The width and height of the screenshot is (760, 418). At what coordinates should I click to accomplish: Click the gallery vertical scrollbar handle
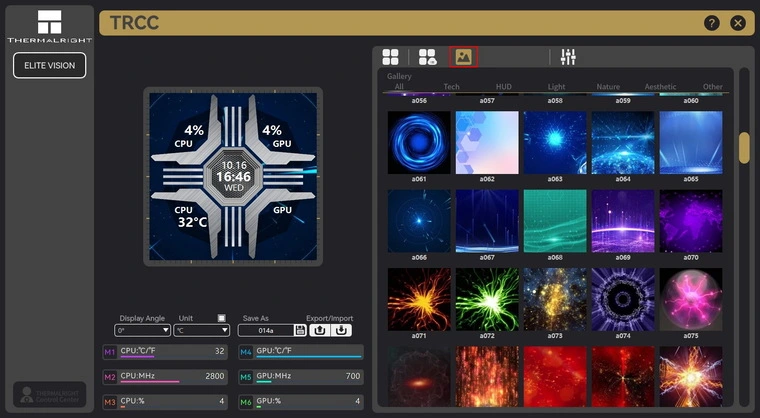pyautogui.click(x=744, y=147)
